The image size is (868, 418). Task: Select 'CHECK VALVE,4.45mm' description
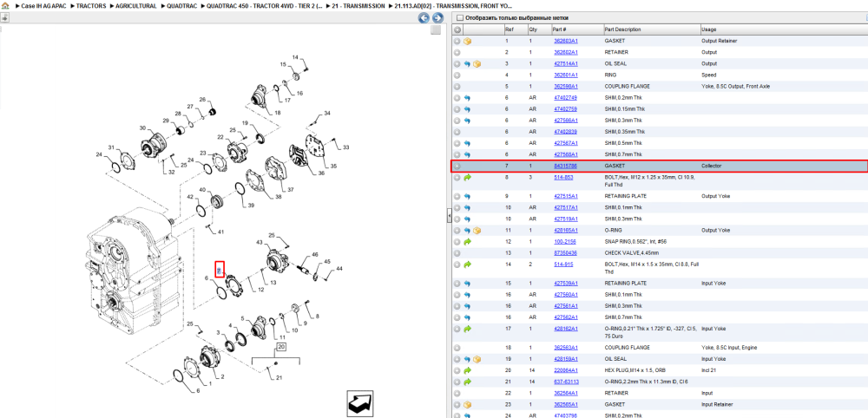[x=630, y=252]
